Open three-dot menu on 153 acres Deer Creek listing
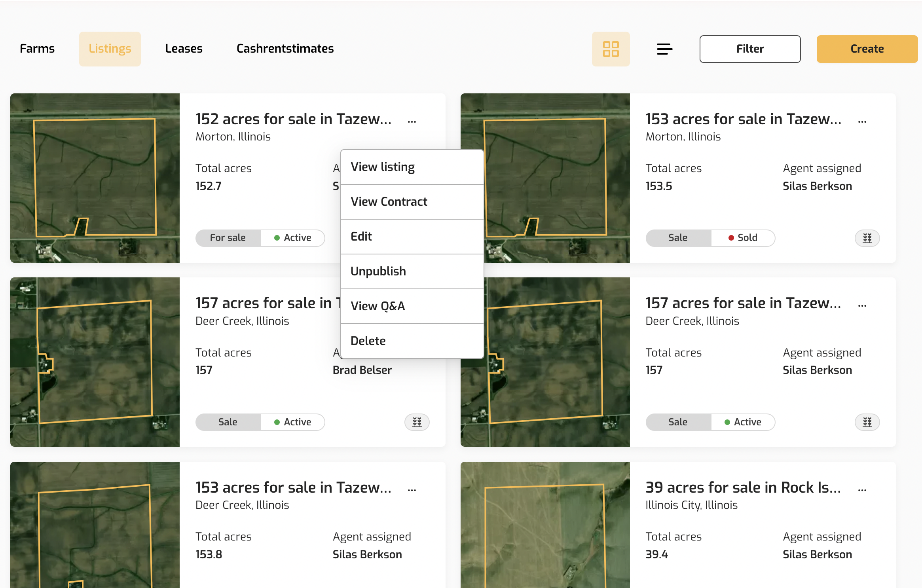 coord(412,489)
